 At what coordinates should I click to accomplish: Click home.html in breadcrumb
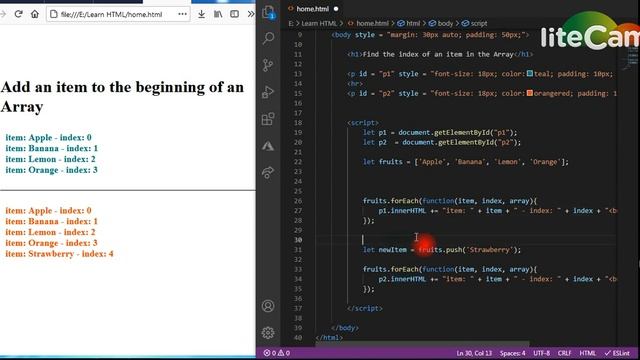click(x=372, y=24)
